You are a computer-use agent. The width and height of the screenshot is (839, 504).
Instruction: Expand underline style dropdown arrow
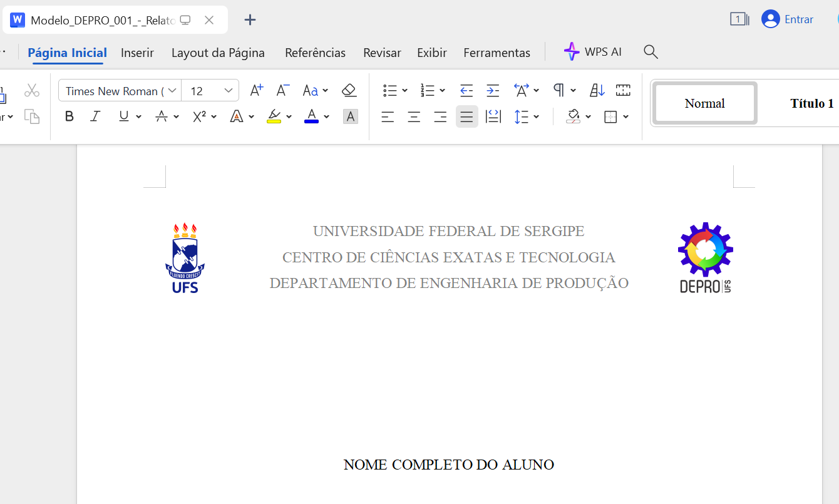138,116
